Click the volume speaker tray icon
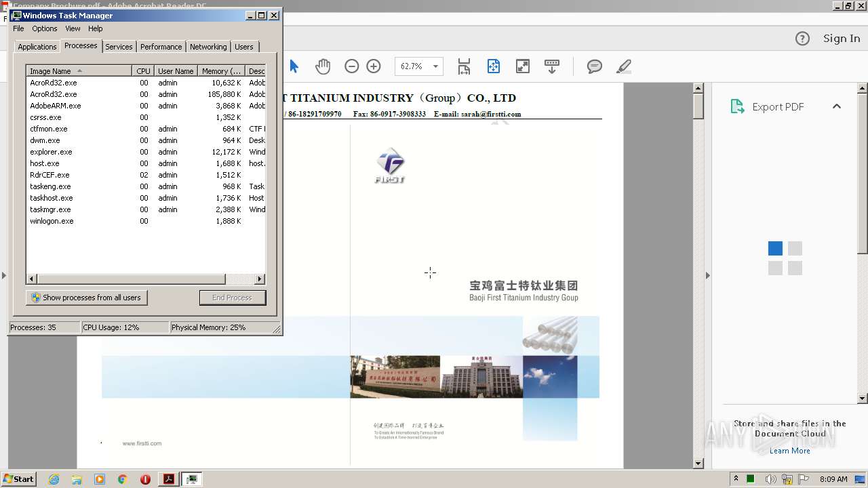868x488 pixels. point(770,479)
